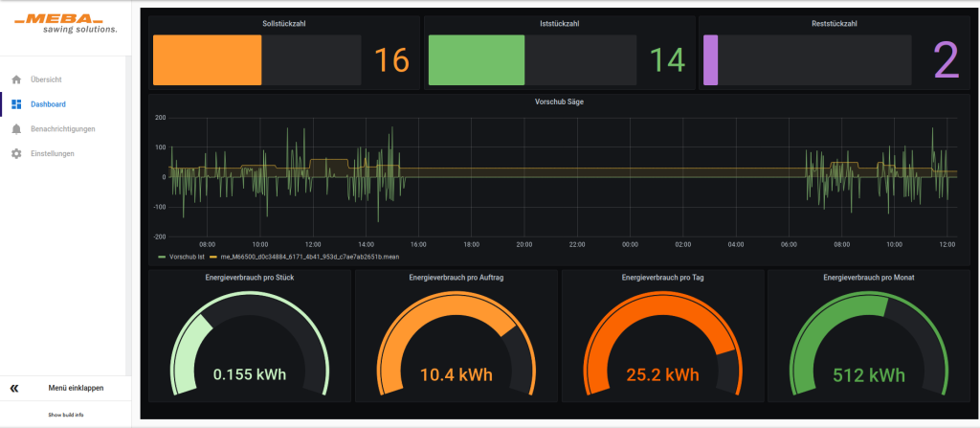Click the Dashboard grid icon
The height and width of the screenshot is (428, 980).
tap(16, 104)
